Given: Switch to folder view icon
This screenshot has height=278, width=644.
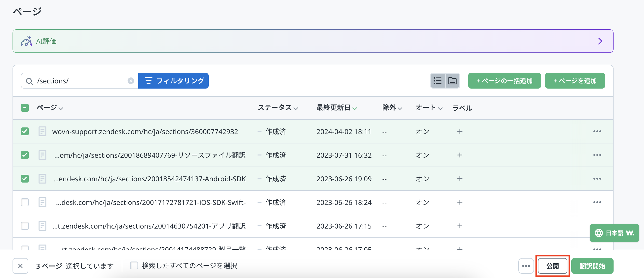Looking at the screenshot, I should [x=452, y=81].
